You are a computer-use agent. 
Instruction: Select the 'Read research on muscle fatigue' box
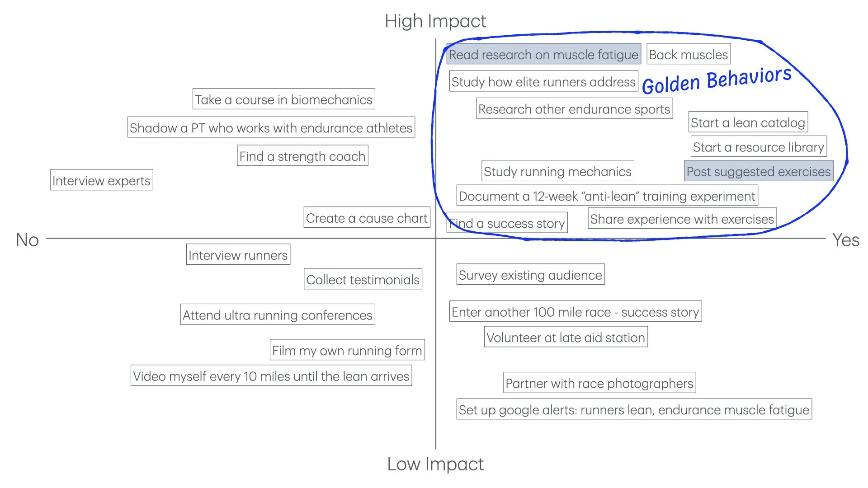tap(543, 54)
